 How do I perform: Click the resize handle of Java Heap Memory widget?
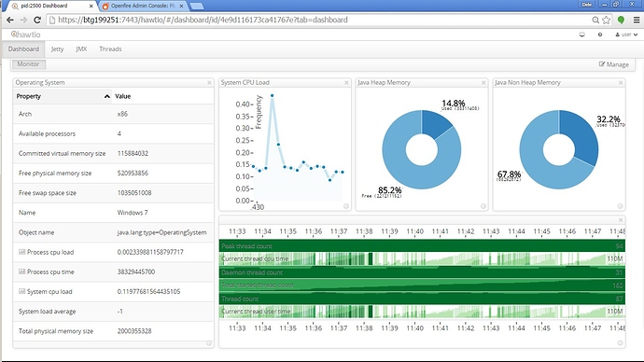tap(483, 206)
